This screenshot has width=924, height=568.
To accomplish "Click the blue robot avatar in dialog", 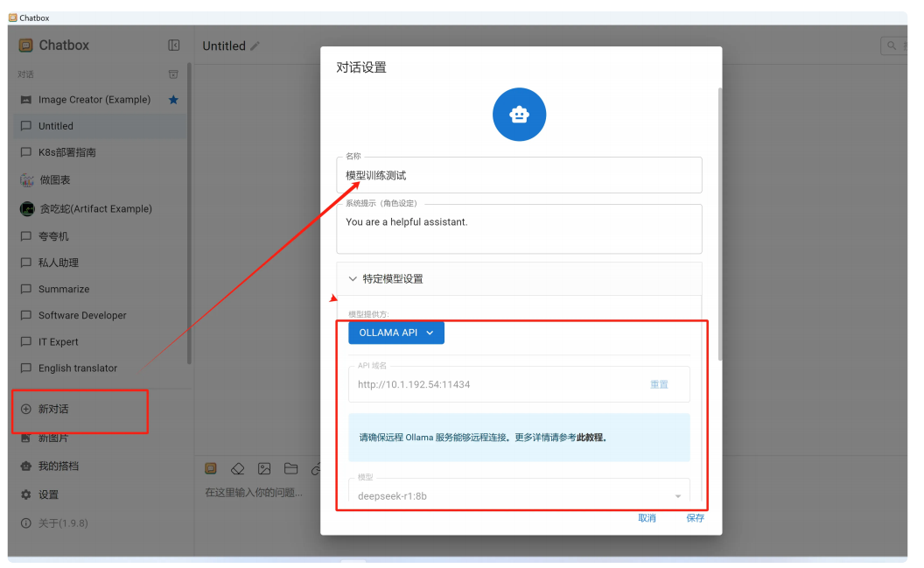I will 519,115.
